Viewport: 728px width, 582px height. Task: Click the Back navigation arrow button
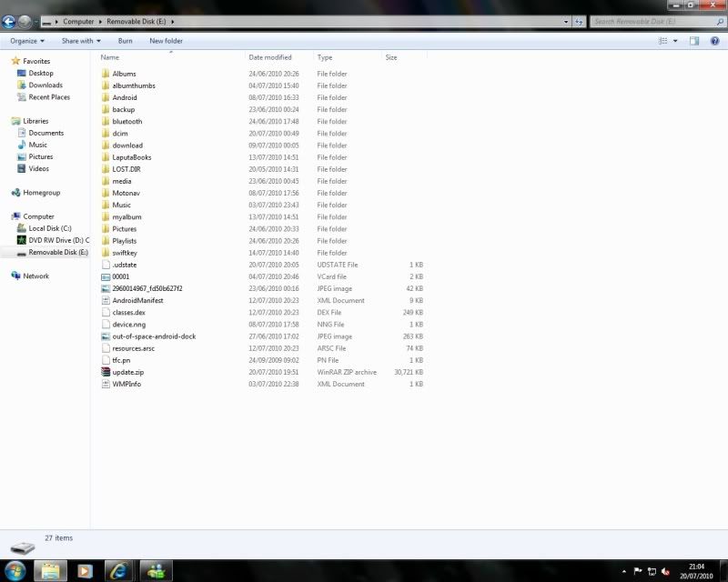click(9, 21)
